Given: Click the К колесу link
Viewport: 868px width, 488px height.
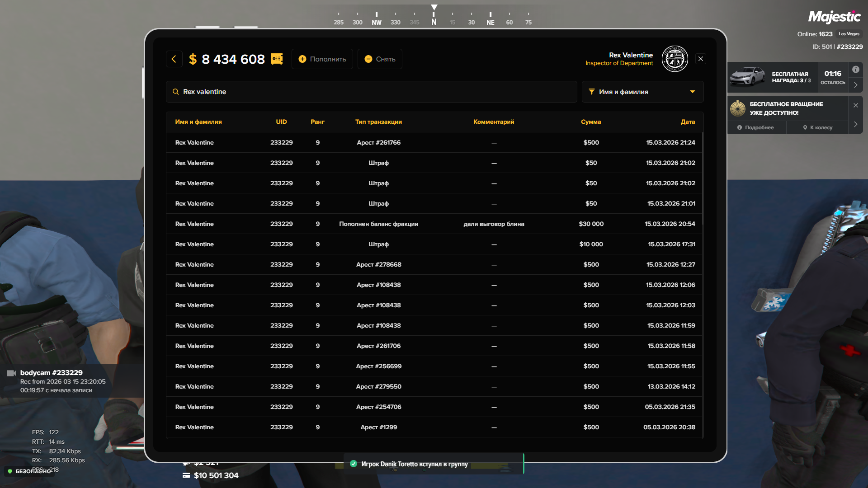Looking at the screenshot, I should pos(817,127).
